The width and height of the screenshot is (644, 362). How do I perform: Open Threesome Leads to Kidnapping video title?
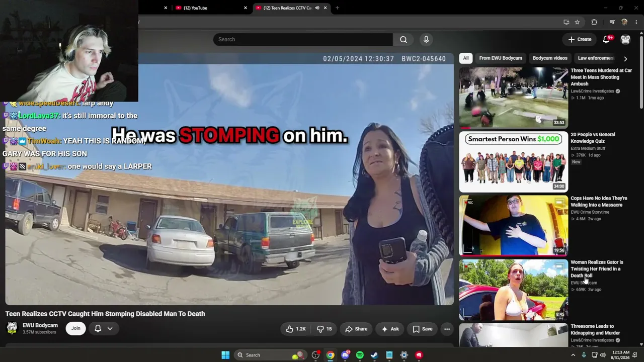pyautogui.click(x=595, y=329)
